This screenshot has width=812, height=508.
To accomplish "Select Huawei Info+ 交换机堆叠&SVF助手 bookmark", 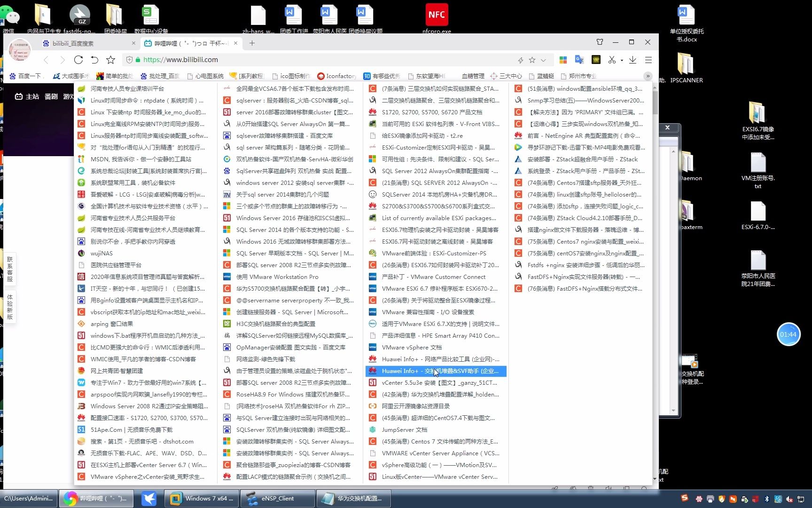I will click(x=436, y=371).
